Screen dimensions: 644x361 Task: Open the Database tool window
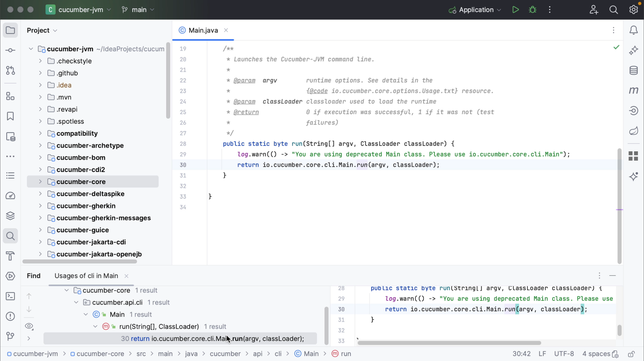[x=633, y=70]
